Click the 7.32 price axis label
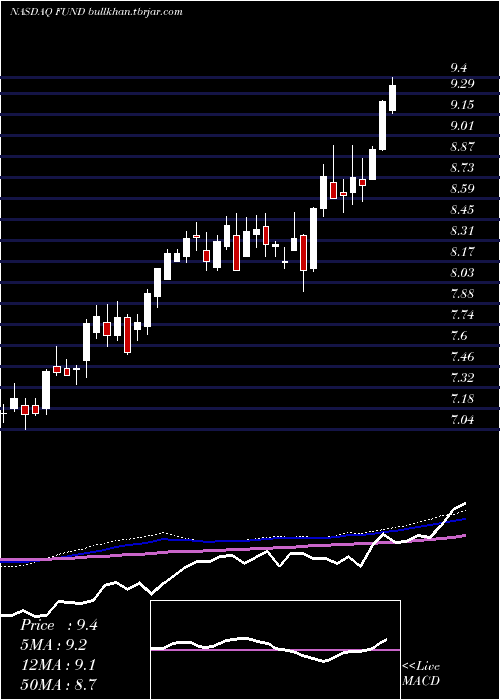This screenshot has height=700, width=500. pos(462,378)
